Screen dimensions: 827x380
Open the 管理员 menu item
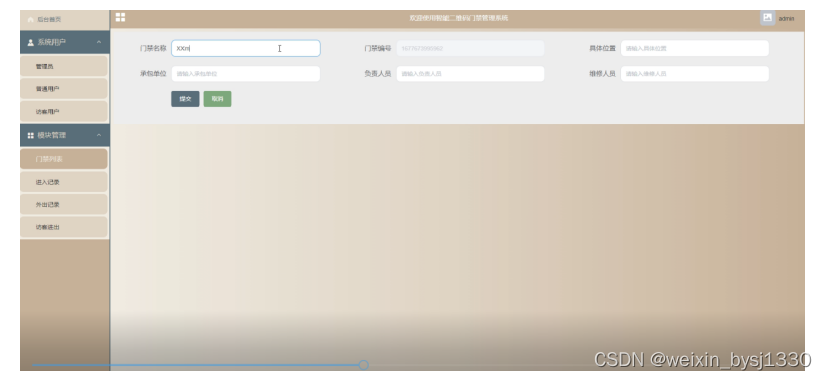pos(64,66)
